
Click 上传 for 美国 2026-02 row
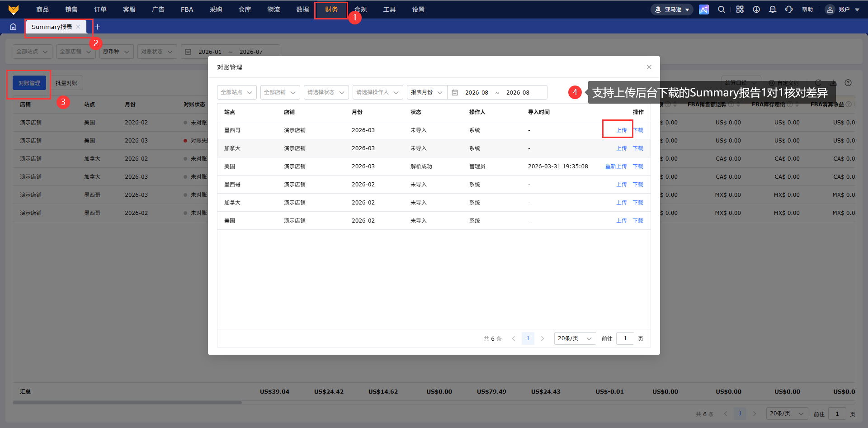[622, 220]
